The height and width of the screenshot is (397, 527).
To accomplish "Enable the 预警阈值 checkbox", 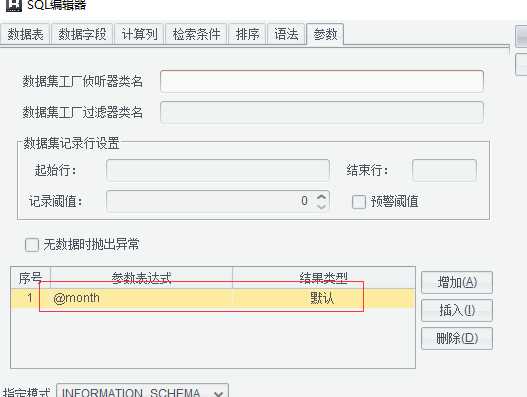I will tap(359, 202).
